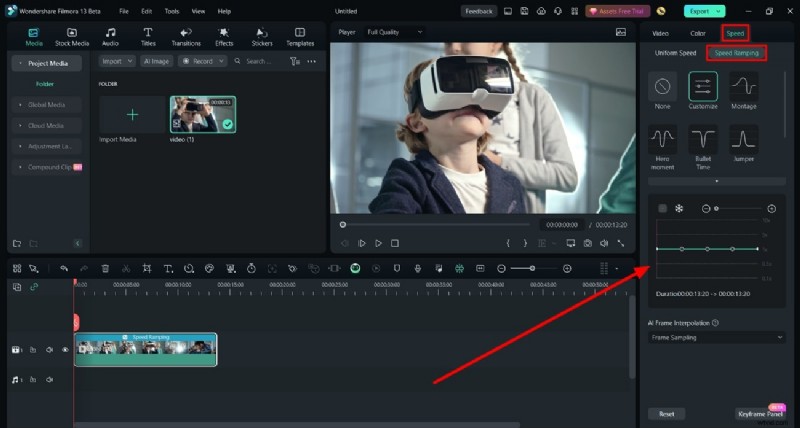Select the Speed Ramping timeline clip
Image resolution: width=800 pixels, height=428 pixels.
click(x=146, y=349)
